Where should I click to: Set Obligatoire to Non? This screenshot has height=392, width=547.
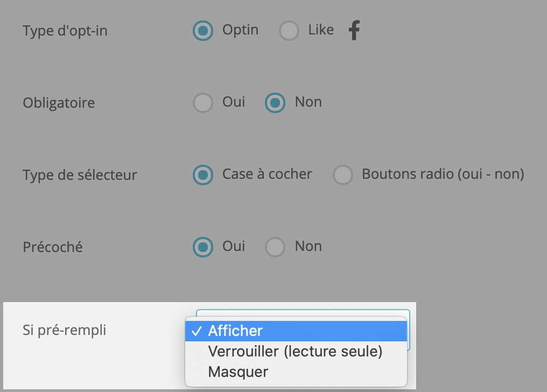pyautogui.click(x=275, y=103)
